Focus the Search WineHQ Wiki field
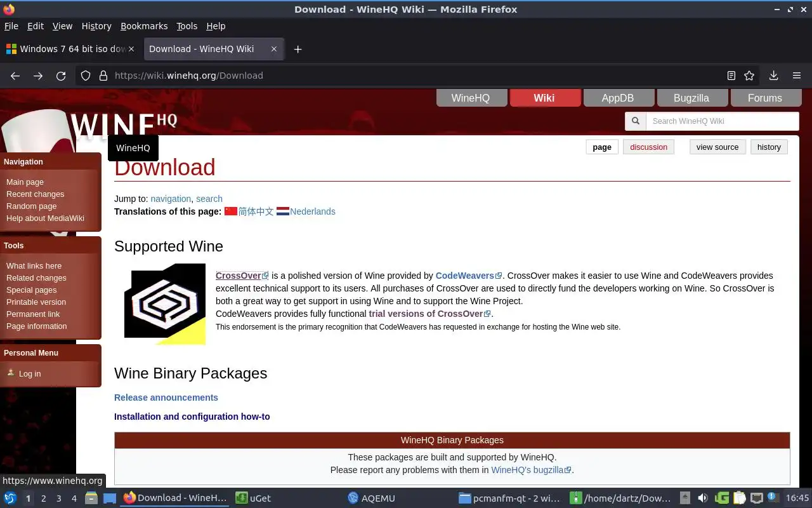Screen dimensions: 812x508 point(723,121)
